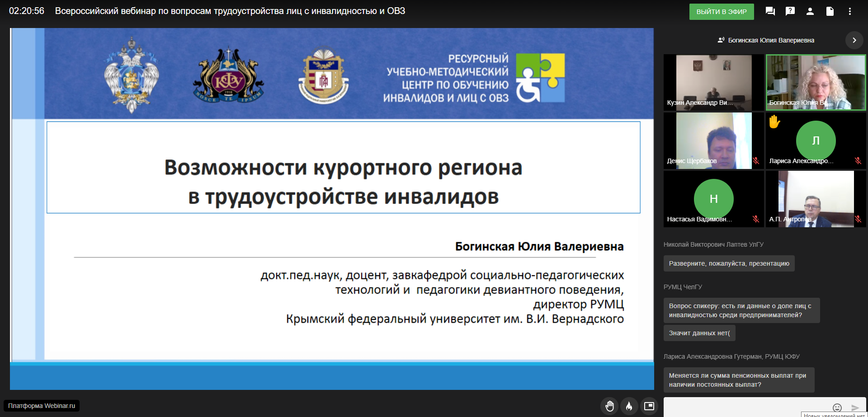This screenshot has height=417, width=868.
Task: Raise hand using the bottom hand button
Action: 609,406
